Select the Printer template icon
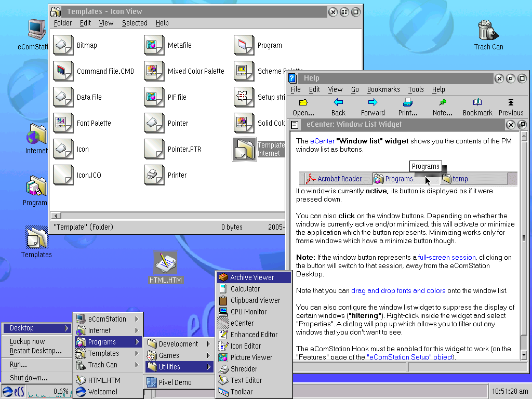Screen dimensions: 532x399 click(x=154, y=175)
